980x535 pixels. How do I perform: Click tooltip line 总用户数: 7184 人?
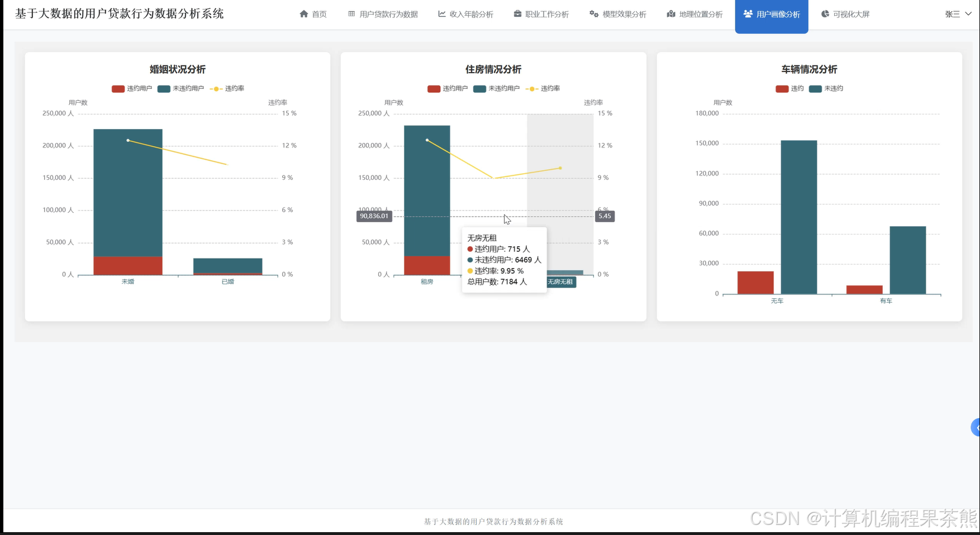tap(497, 281)
